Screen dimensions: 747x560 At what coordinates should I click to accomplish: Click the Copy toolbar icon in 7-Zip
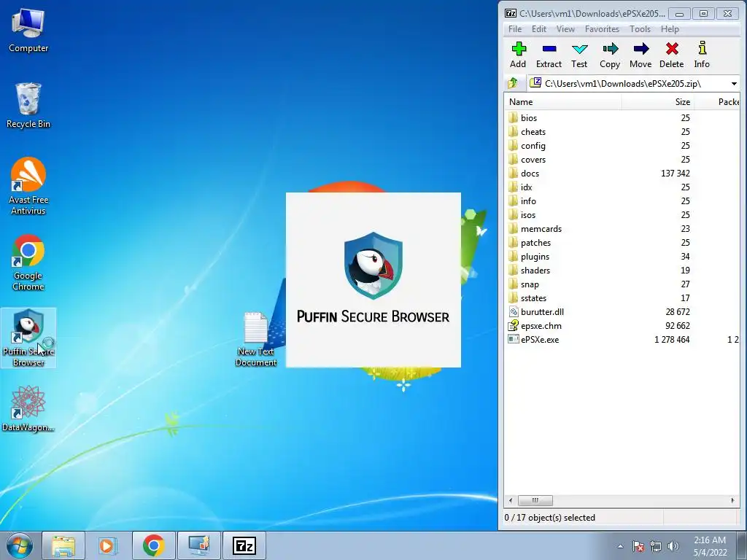tap(610, 55)
